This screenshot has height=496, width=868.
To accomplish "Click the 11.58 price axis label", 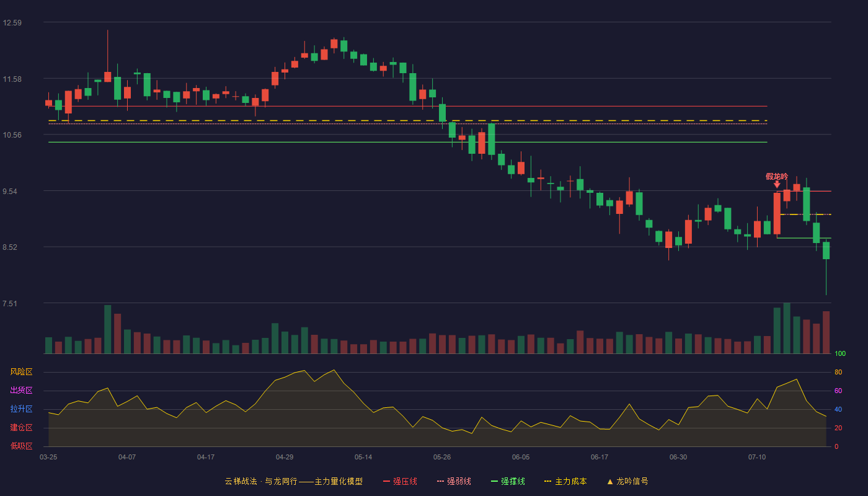I will tap(12, 79).
